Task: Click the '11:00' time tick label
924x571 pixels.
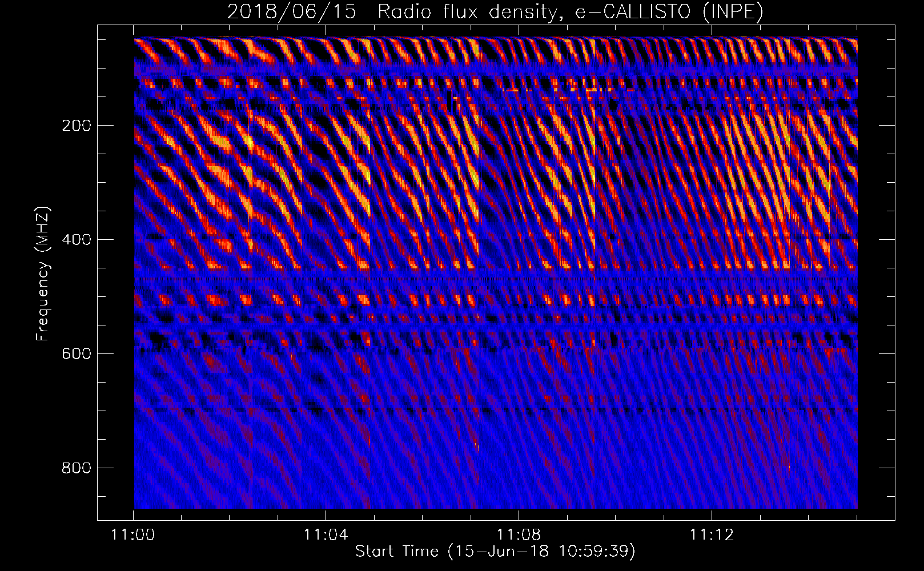Action: 133,535
